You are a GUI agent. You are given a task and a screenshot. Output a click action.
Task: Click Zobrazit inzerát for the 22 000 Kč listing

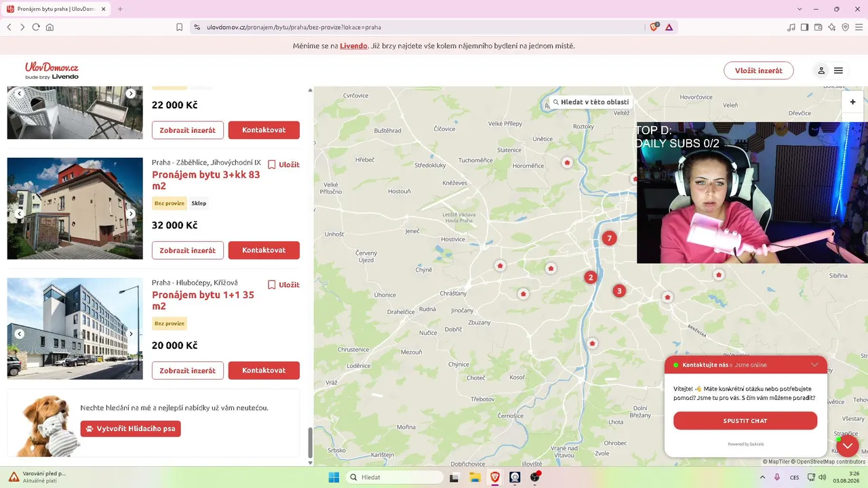pos(188,130)
